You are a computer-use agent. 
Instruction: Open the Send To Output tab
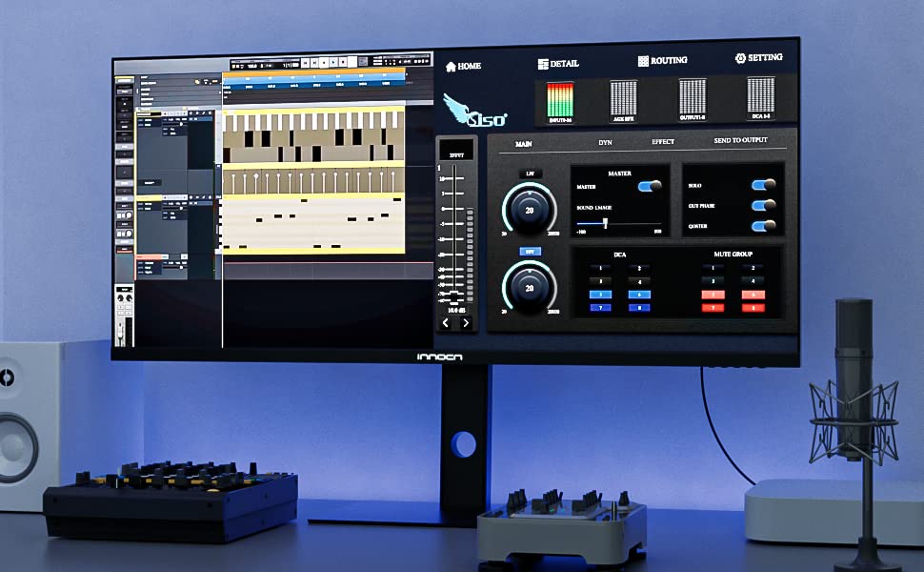coord(740,140)
